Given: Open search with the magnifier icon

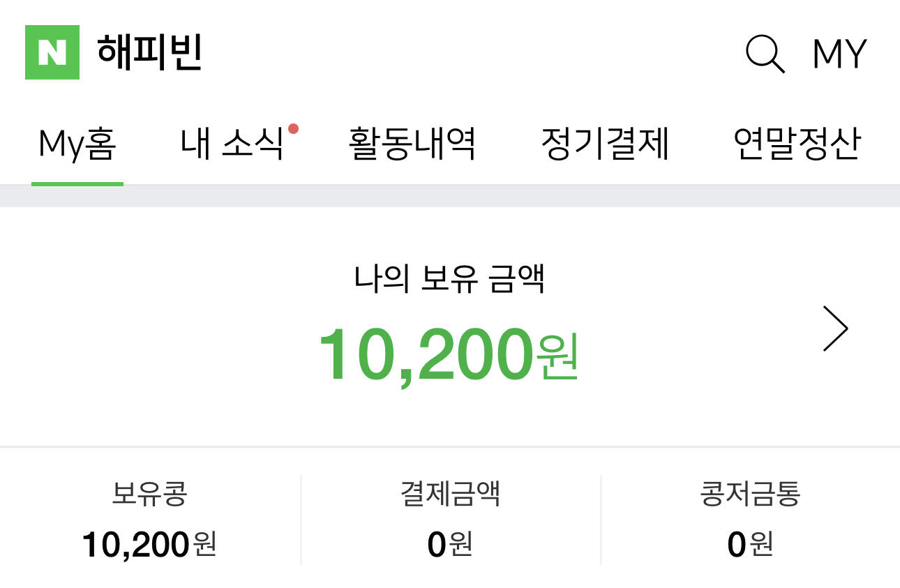Looking at the screenshot, I should [x=765, y=54].
